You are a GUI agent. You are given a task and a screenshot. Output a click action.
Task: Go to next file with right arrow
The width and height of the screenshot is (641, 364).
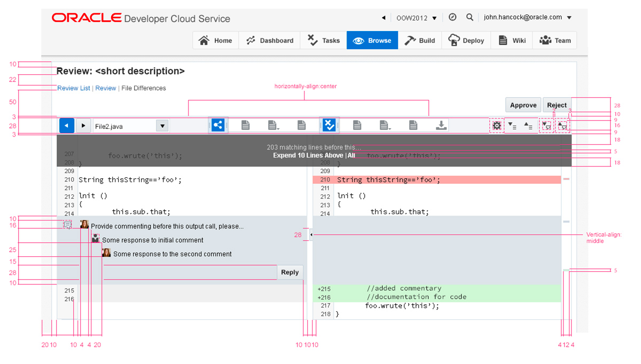coord(83,126)
